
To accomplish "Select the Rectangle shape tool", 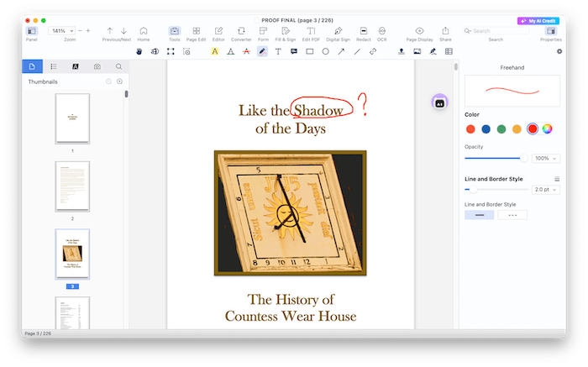I will tap(310, 51).
